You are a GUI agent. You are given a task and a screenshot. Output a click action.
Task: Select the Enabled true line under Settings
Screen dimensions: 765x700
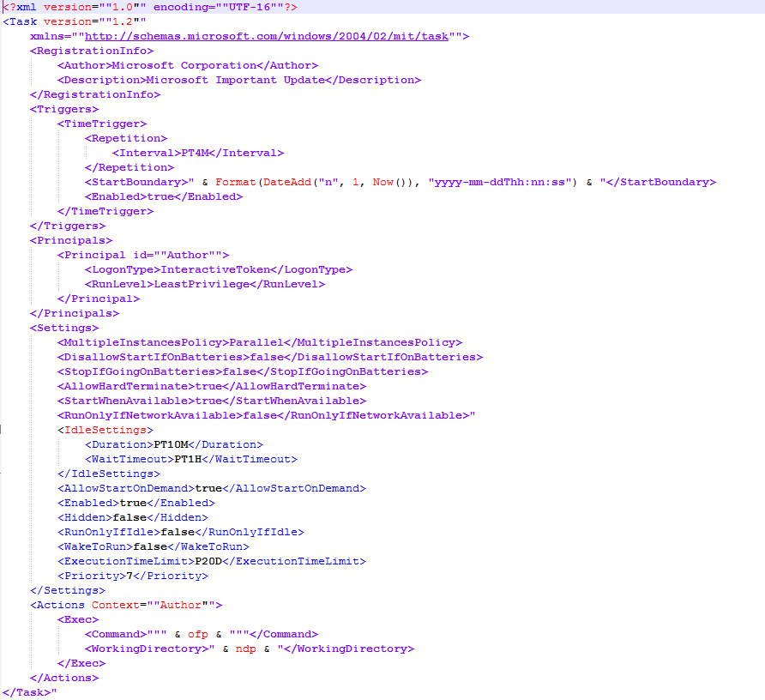(x=136, y=504)
